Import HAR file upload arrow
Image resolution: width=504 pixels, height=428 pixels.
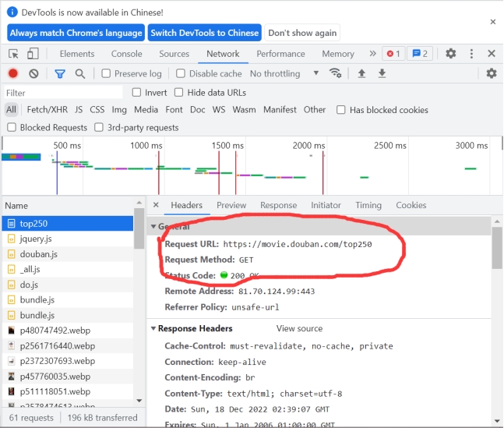point(361,74)
